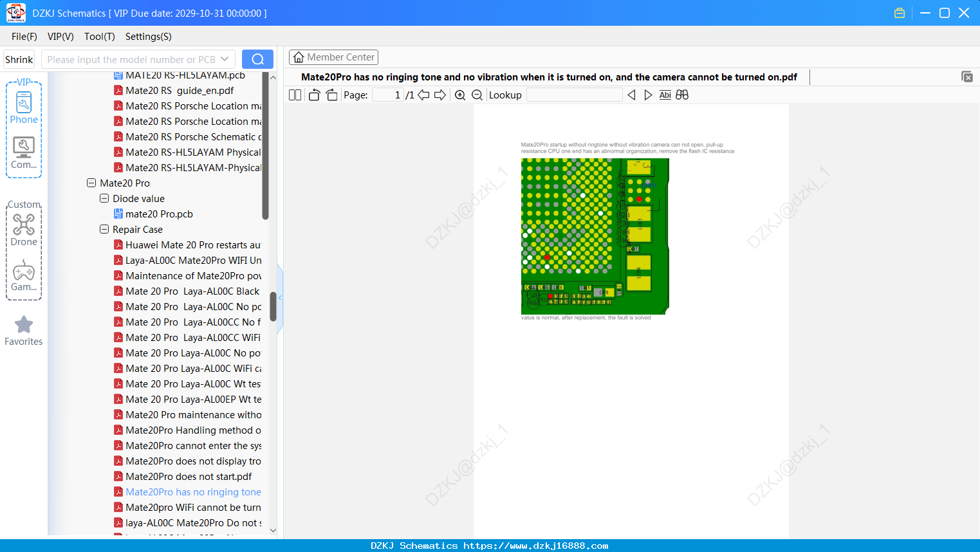Go to the previous page arrow
The height and width of the screenshot is (552, 980).
click(x=423, y=95)
